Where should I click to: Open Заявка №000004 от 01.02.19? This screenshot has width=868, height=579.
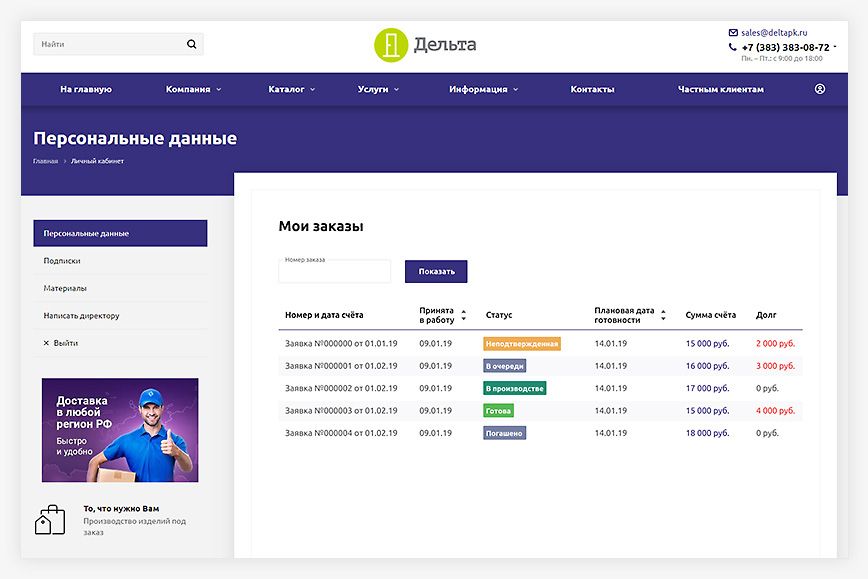(341, 433)
